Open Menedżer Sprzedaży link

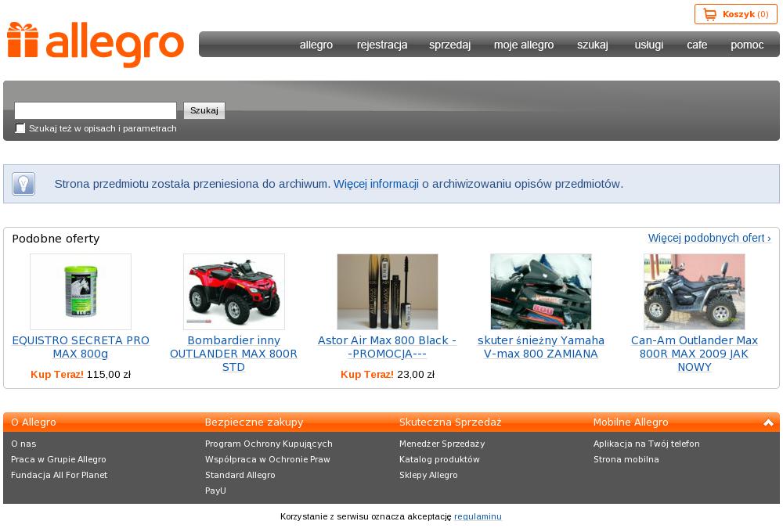point(442,444)
